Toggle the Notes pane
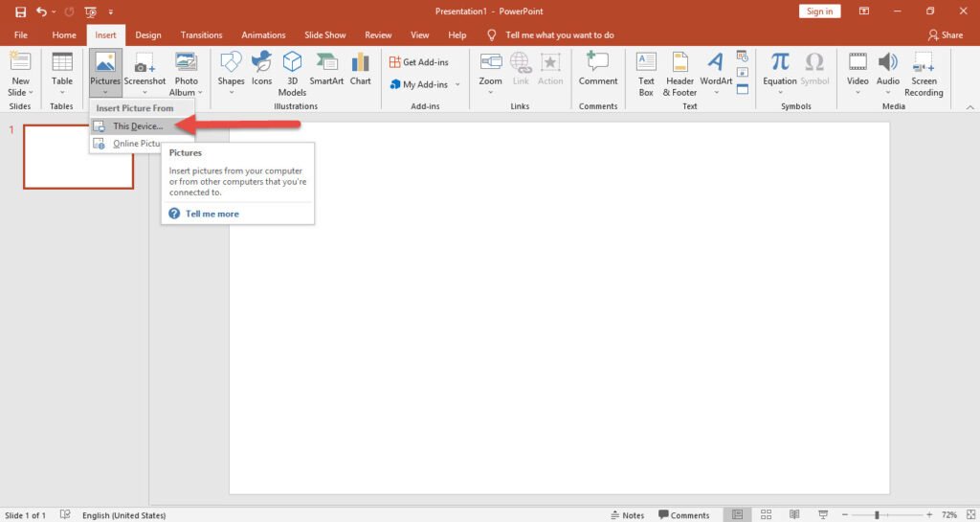This screenshot has height=522, width=980. point(628,515)
